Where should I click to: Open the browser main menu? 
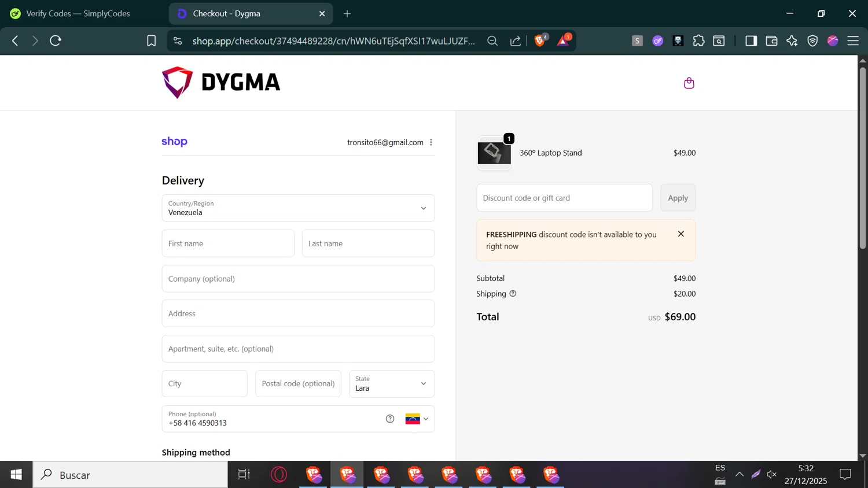coord(853,40)
